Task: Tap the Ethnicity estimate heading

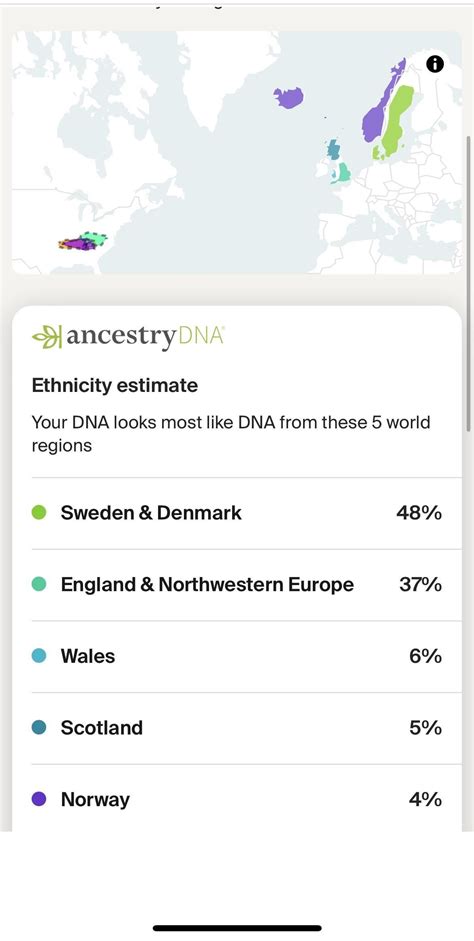Action: (x=115, y=385)
